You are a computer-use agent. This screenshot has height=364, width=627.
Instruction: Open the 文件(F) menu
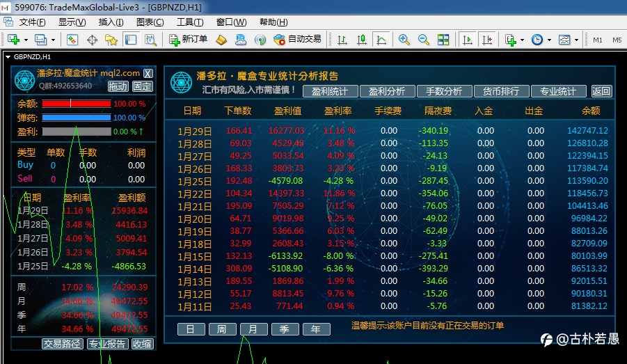click(33, 22)
